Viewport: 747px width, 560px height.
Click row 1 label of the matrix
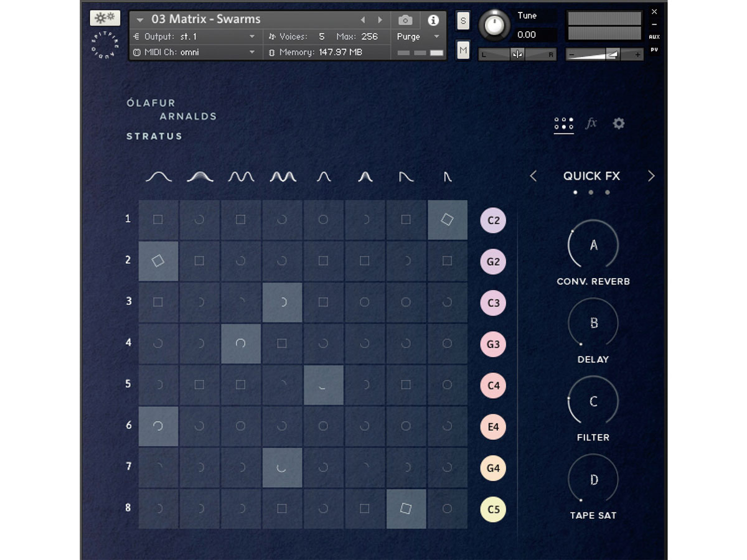(x=128, y=219)
